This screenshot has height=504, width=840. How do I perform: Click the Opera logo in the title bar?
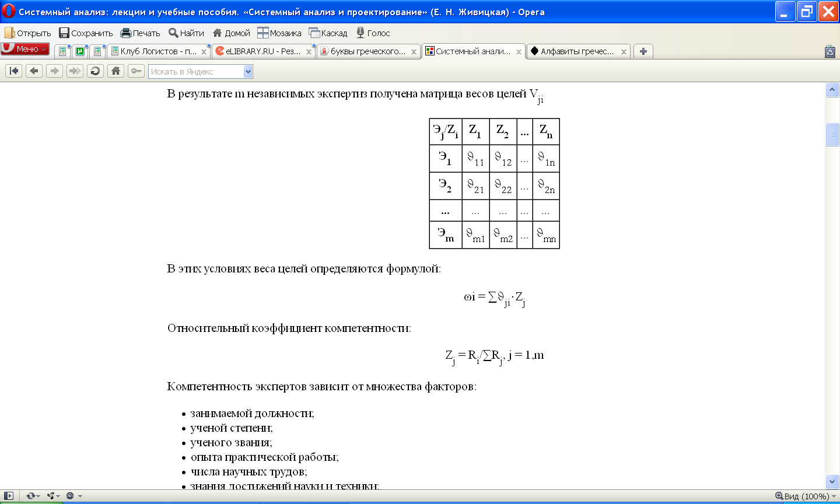point(9,11)
